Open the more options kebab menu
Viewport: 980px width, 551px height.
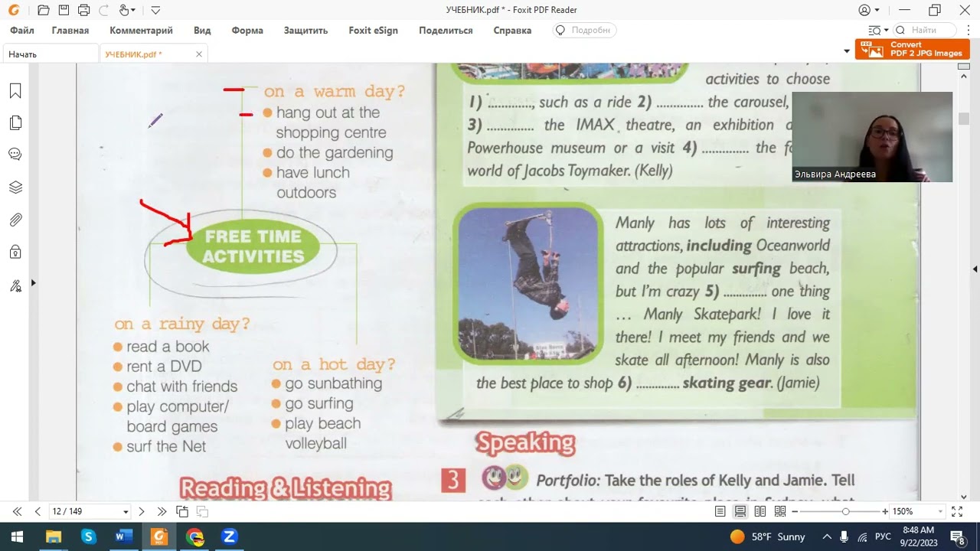pos(969,31)
